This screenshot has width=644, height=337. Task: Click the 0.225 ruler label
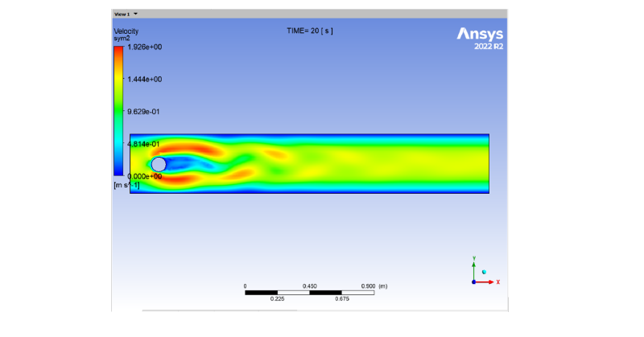(x=277, y=298)
